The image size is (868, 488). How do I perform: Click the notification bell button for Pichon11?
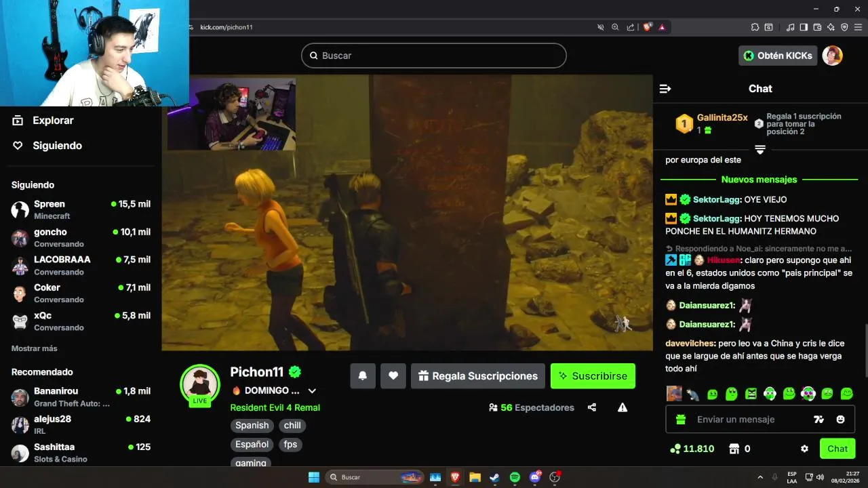363,376
